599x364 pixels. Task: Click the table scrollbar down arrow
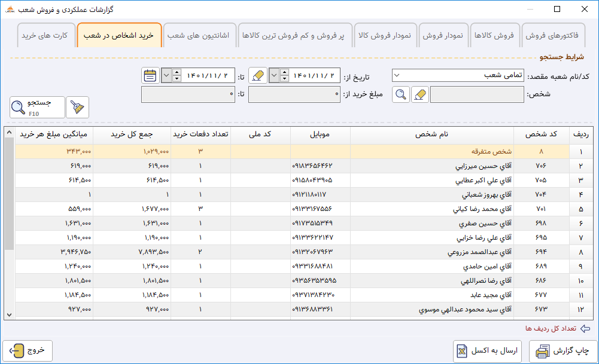tap(9, 315)
